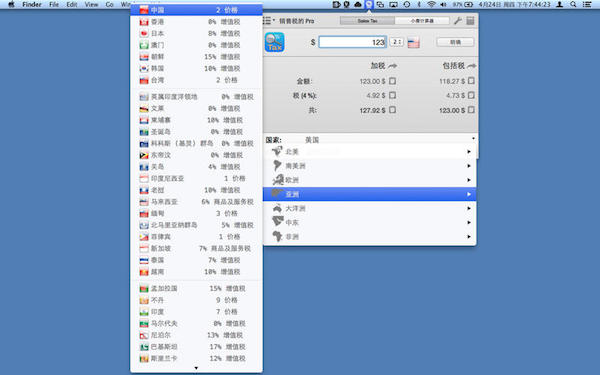Select 巴基斯坦 17% entry
This screenshot has height=375, width=600.
(x=196, y=347)
